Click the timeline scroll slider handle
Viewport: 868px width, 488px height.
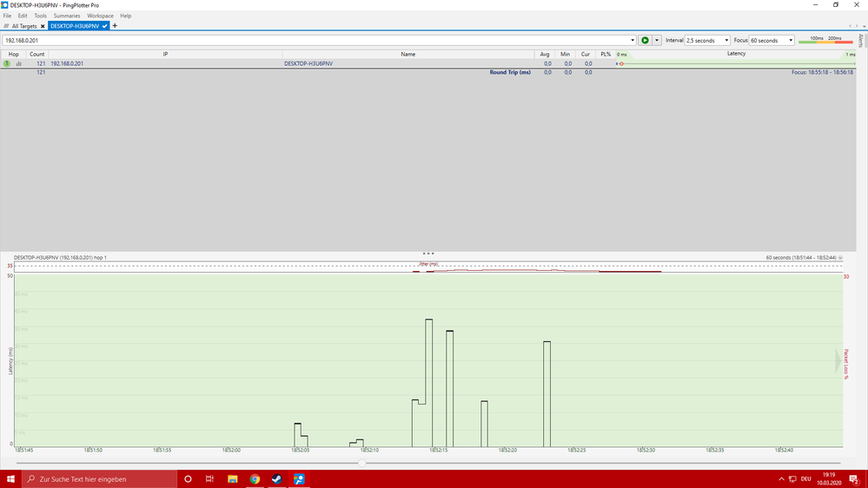[x=362, y=463]
